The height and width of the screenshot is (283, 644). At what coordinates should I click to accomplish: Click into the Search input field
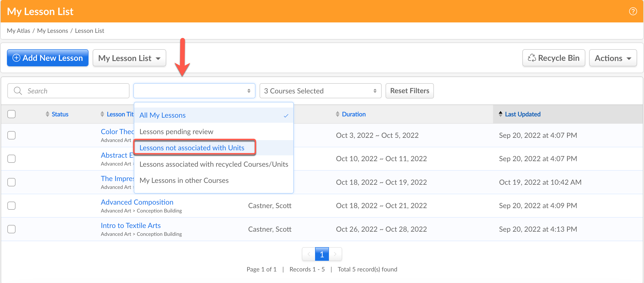point(75,91)
